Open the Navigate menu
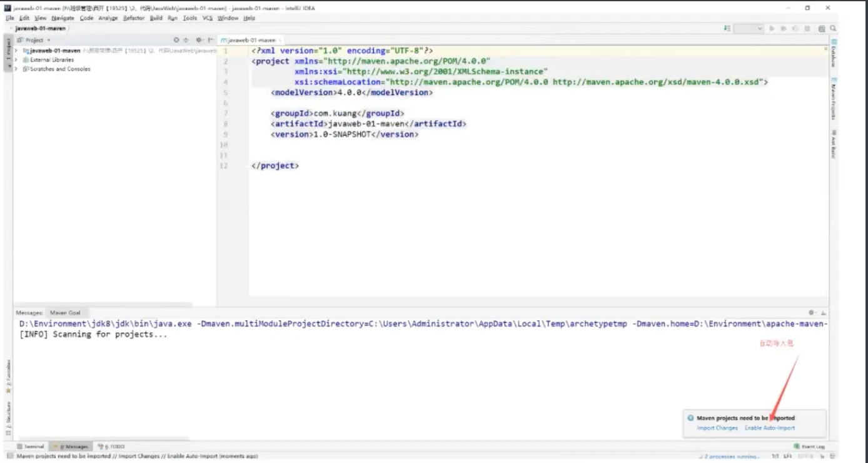 [x=63, y=18]
